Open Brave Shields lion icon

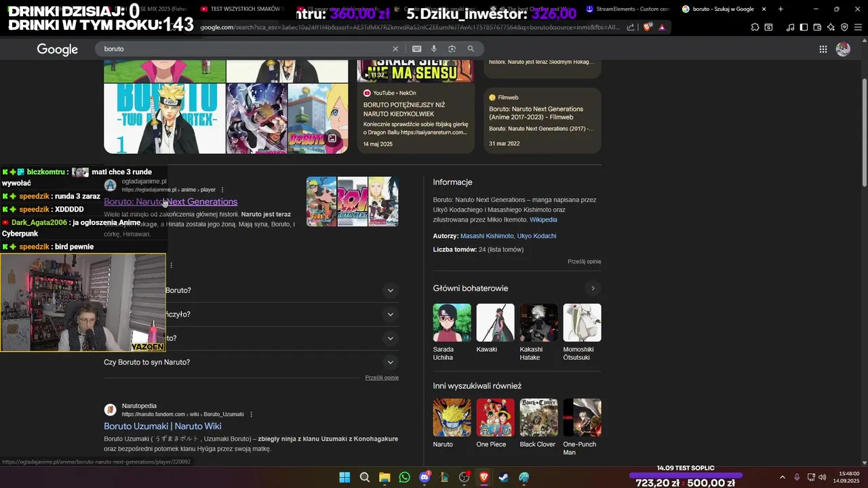click(x=647, y=27)
